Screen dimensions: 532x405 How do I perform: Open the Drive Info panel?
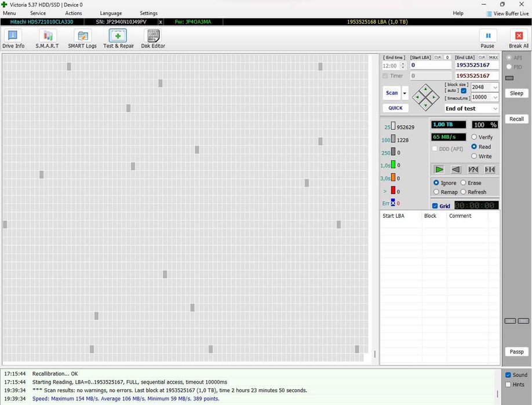[x=13, y=38]
